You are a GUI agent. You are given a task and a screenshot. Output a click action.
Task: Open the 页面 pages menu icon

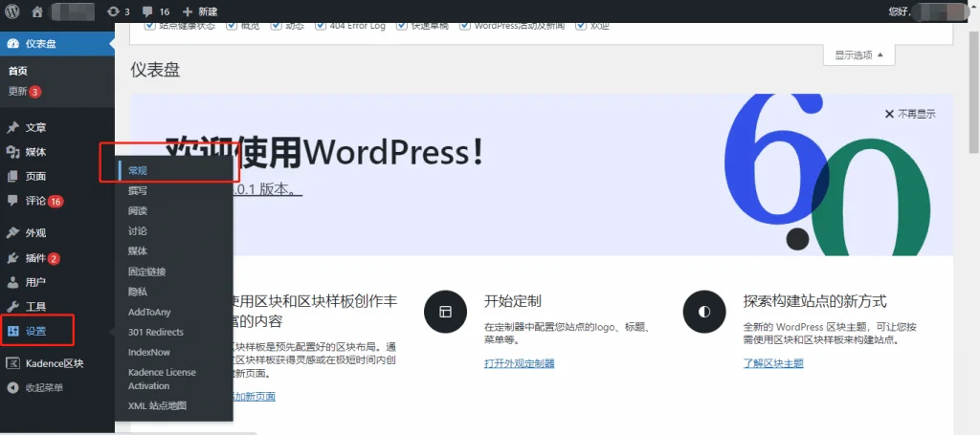click(x=11, y=177)
